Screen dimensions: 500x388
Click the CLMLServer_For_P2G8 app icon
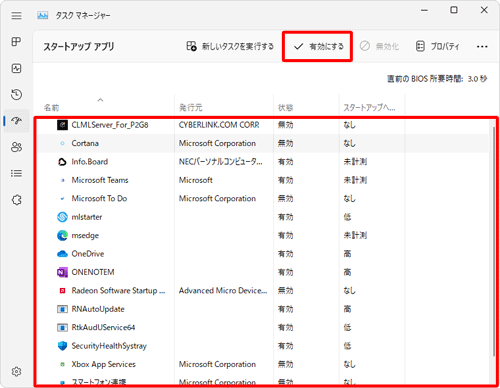pos(62,125)
